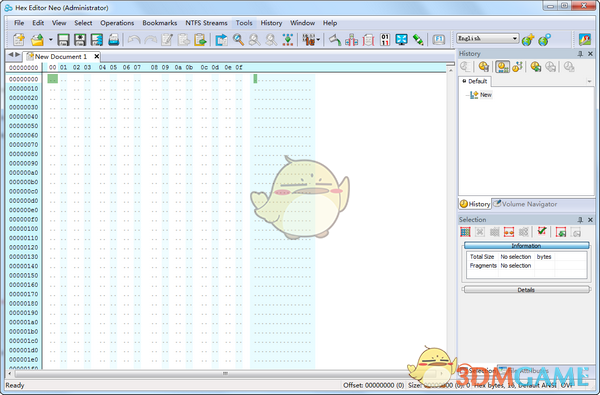This screenshot has width=600, height=395.
Task: Toggle the highlighted History clock button
Action: tap(502, 67)
